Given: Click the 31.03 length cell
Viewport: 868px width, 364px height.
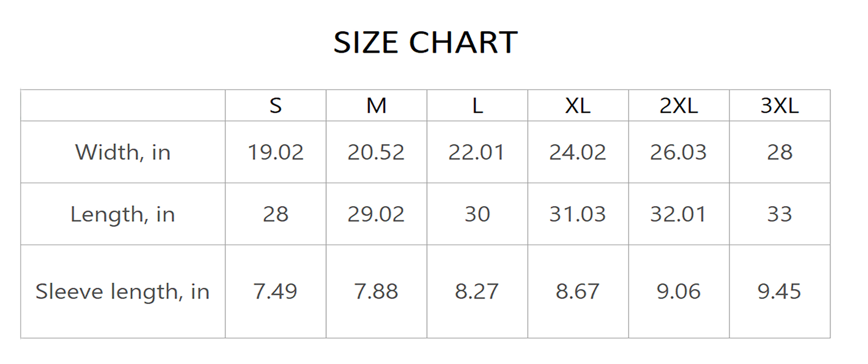Looking at the screenshot, I should pyautogui.click(x=578, y=214).
